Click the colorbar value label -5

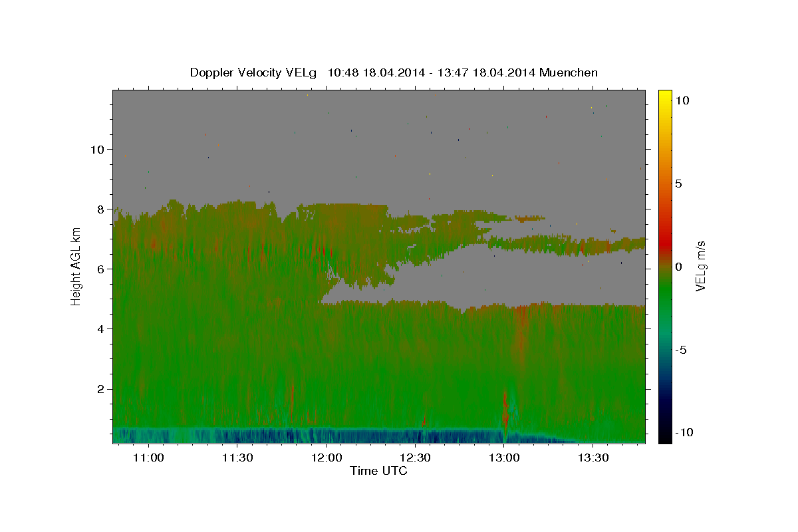point(681,350)
